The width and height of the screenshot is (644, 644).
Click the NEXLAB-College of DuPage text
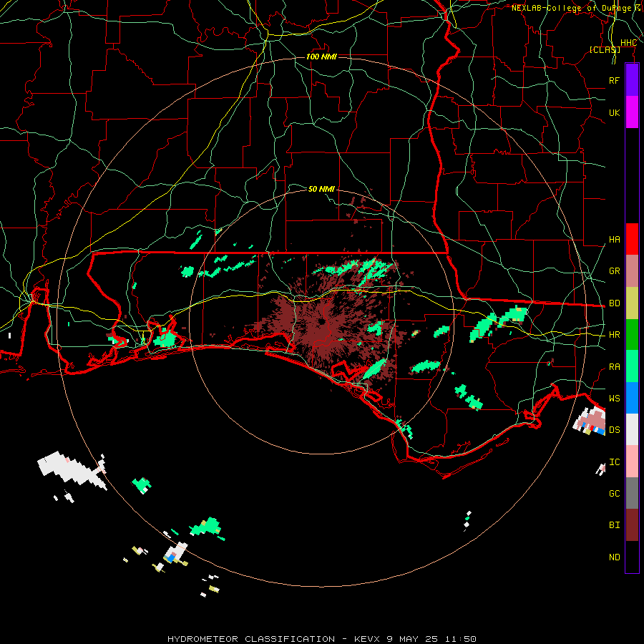coord(571,8)
